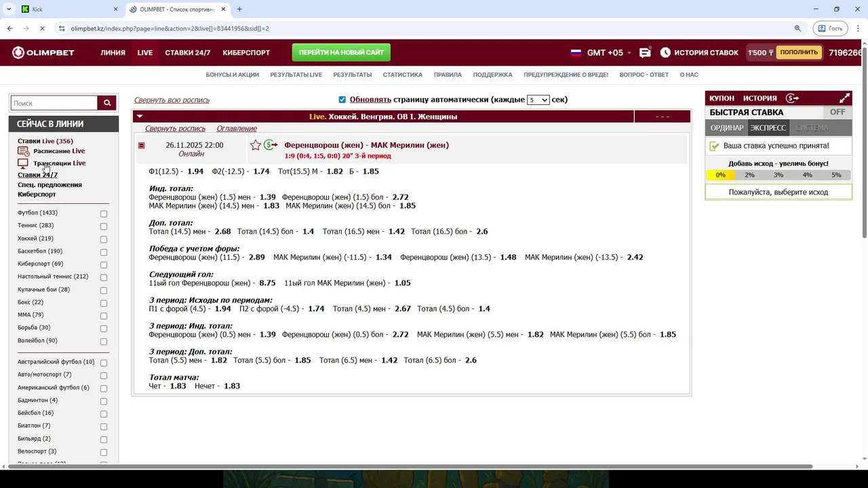This screenshot has height=488, width=868.
Task: Click the 5% step on bonus bar
Action: [837, 175]
